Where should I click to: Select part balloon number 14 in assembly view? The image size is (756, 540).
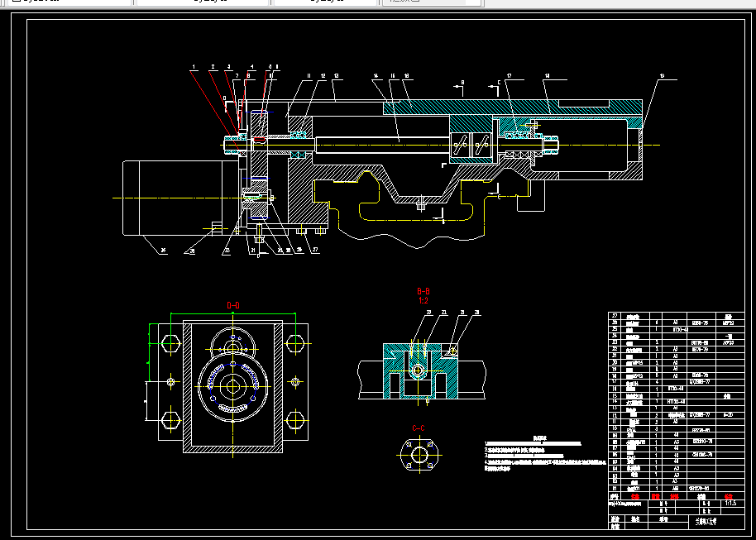[376, 76]
